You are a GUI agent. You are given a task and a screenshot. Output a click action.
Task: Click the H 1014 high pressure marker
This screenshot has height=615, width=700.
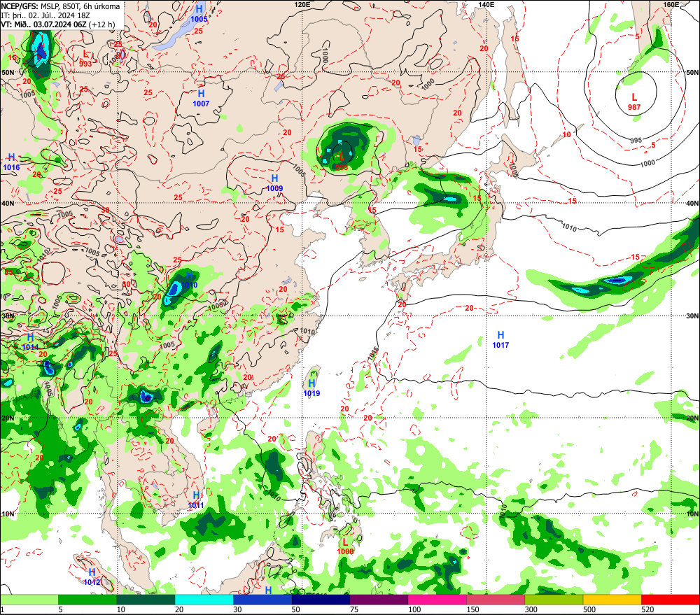pyautogui.click(x=30, y=342)
